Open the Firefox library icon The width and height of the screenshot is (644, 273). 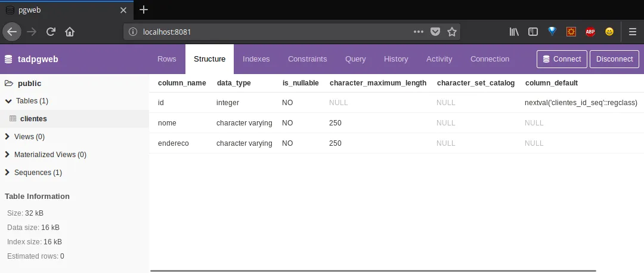tap(514, 32)
